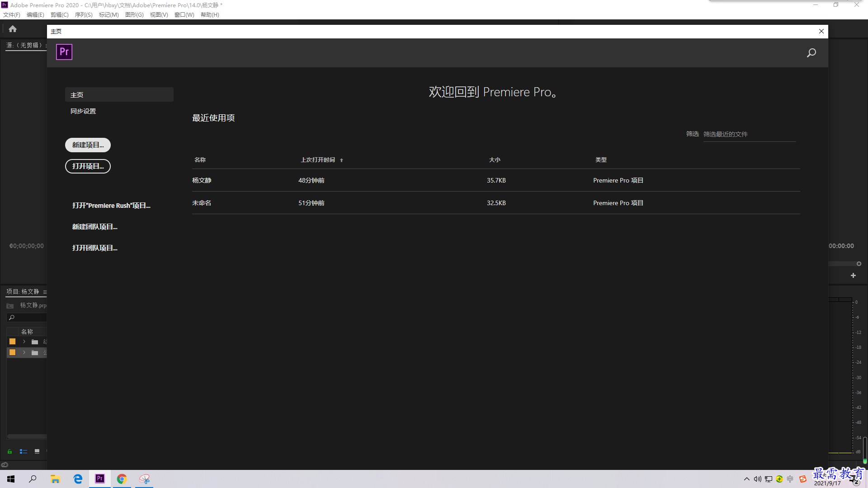The image size is (868, 488).
Task: Click 打开团队项目 link
Action: point(94,248)
